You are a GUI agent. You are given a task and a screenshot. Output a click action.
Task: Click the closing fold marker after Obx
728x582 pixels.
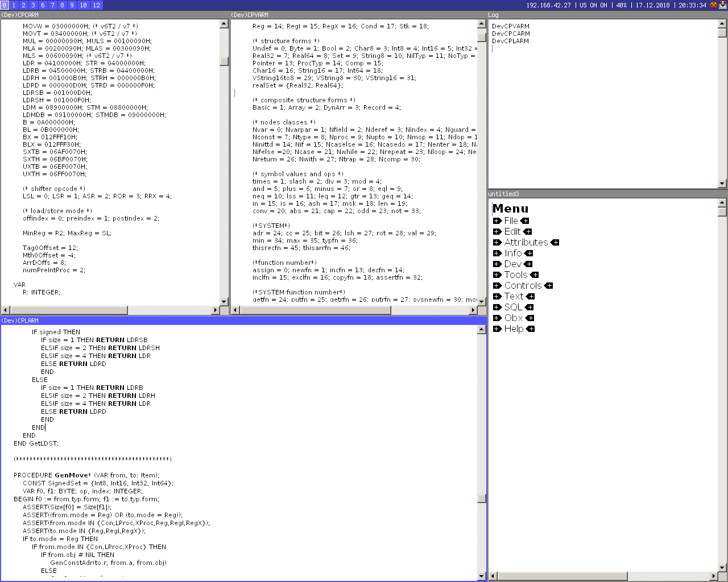[530, 318]
